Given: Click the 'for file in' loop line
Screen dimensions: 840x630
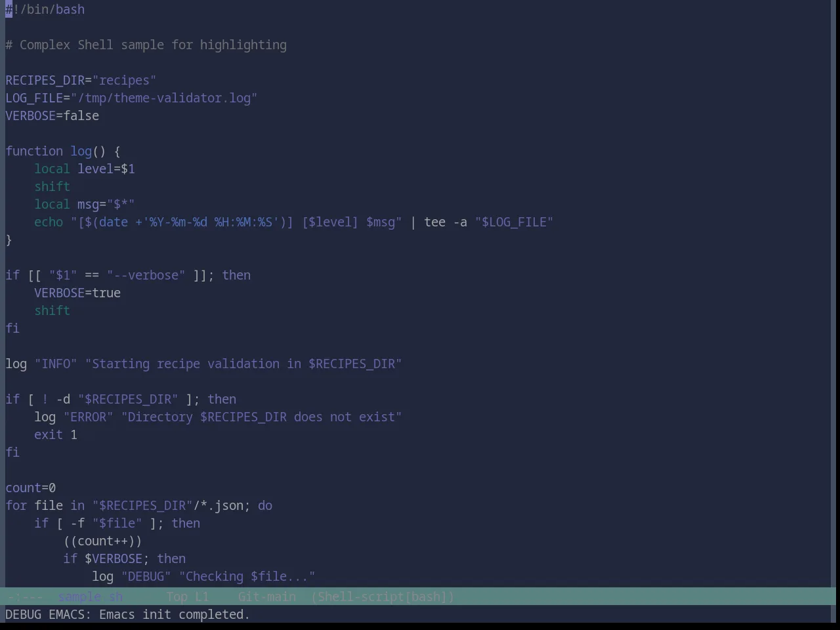Looking at the screenshot, I should click(x=139, y=506).
